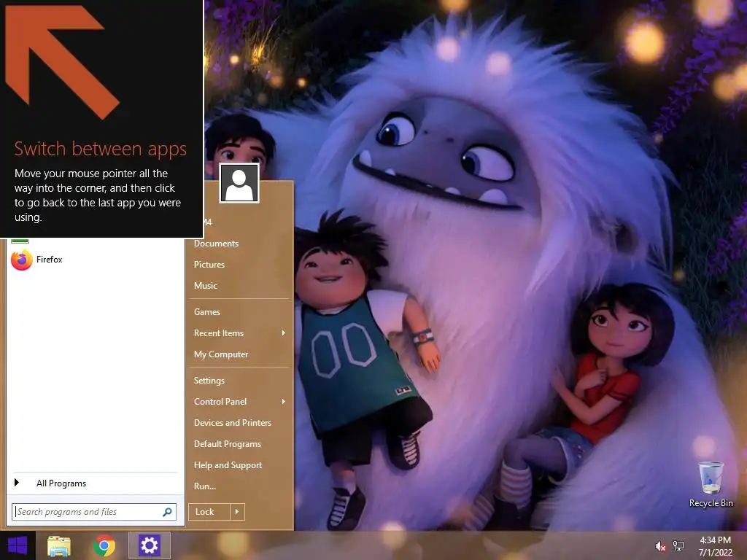
Task: Launch Google Chrome from the taskbar
Action: pos(104,545)
